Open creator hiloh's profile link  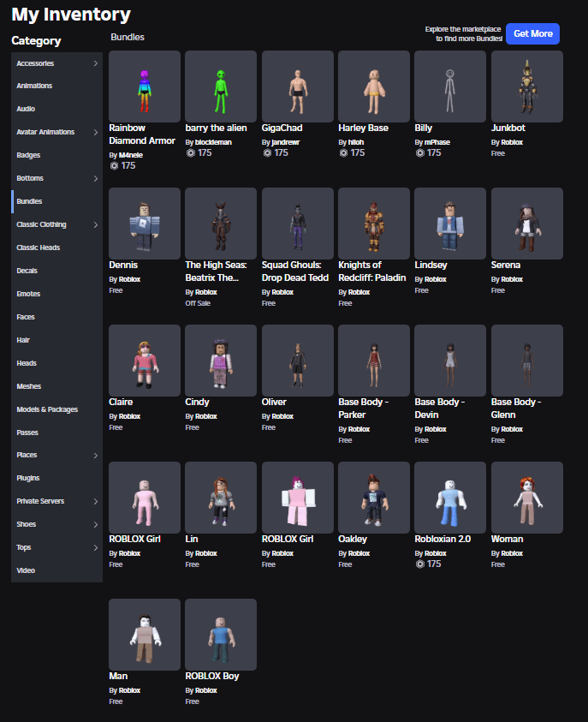(356, 142)
